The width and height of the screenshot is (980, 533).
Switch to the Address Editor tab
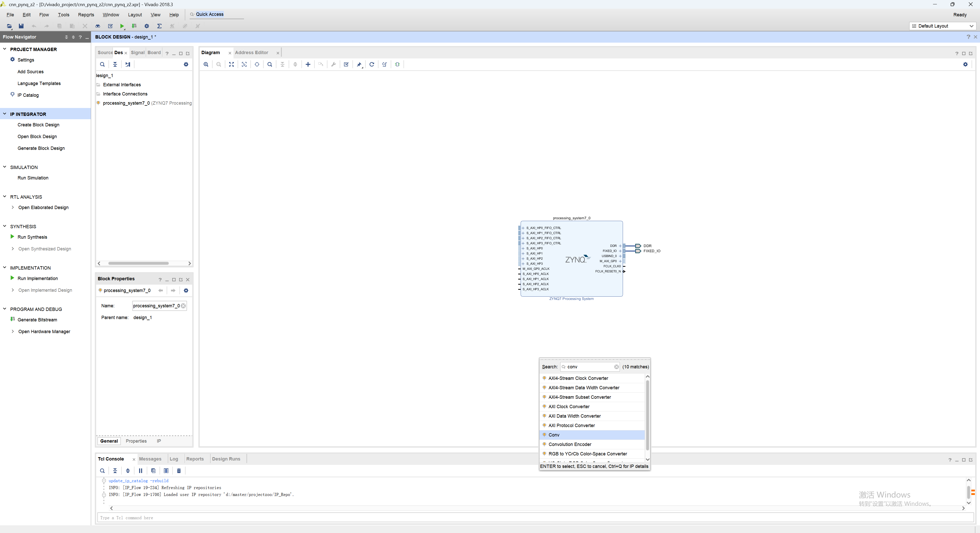[251, 53]
